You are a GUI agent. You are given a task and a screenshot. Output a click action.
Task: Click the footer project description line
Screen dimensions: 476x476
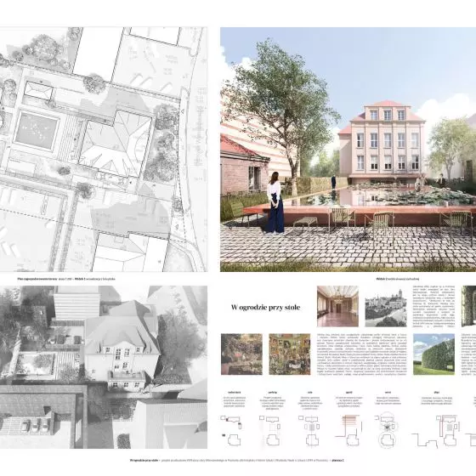click(x=236, y=460)
